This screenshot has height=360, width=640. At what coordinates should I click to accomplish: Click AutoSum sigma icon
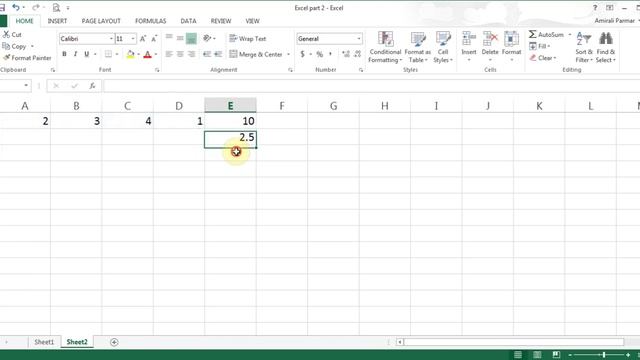pyautogui.click(x=533, y=35)
